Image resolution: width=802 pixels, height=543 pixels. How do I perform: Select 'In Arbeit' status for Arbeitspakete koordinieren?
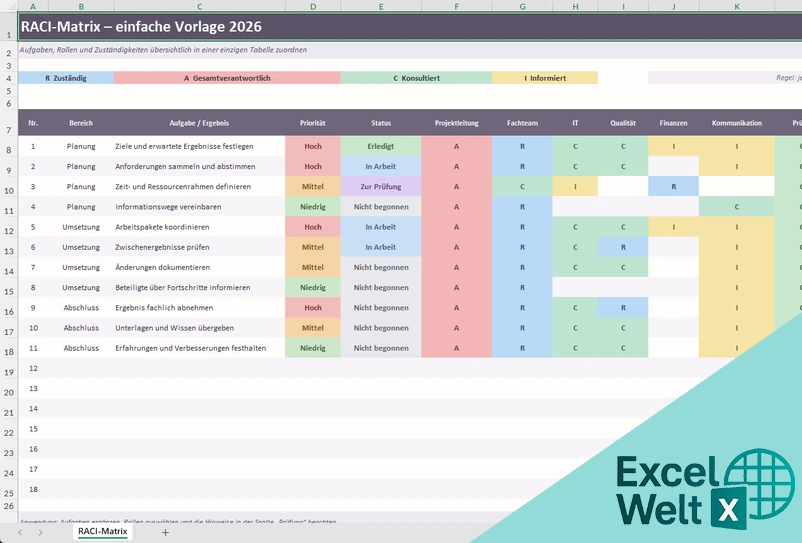[381, 227]
